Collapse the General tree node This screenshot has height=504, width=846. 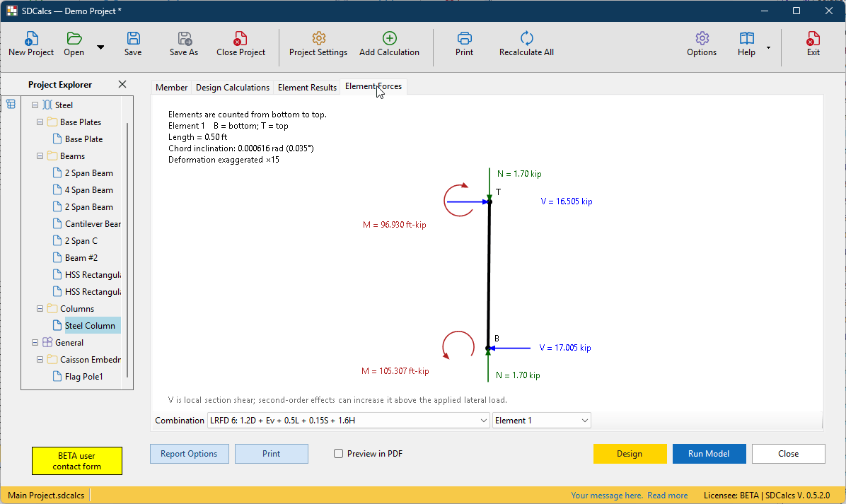(x=35, y=343)
